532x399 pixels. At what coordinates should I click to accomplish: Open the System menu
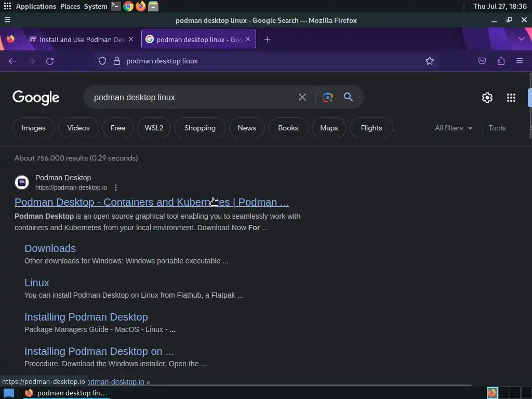coord(96,6)
